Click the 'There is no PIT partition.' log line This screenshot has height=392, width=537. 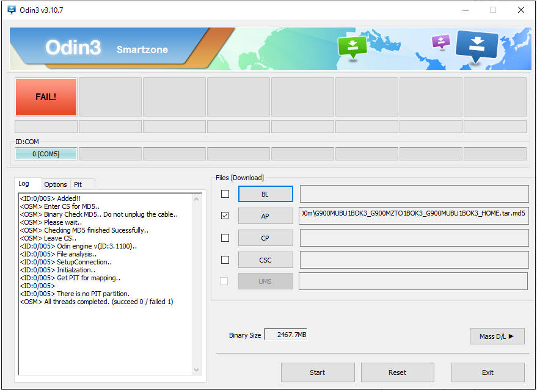pos(75,294)
